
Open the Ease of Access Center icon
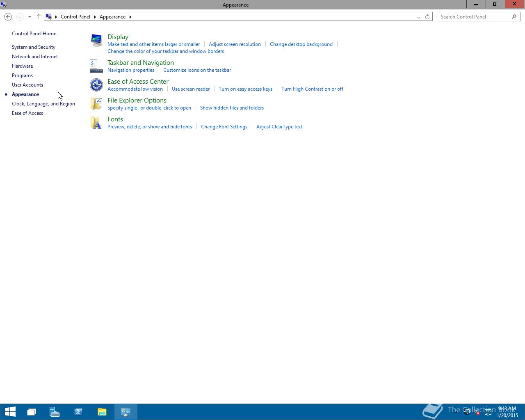pyautogui.click(x=96, y=85)
